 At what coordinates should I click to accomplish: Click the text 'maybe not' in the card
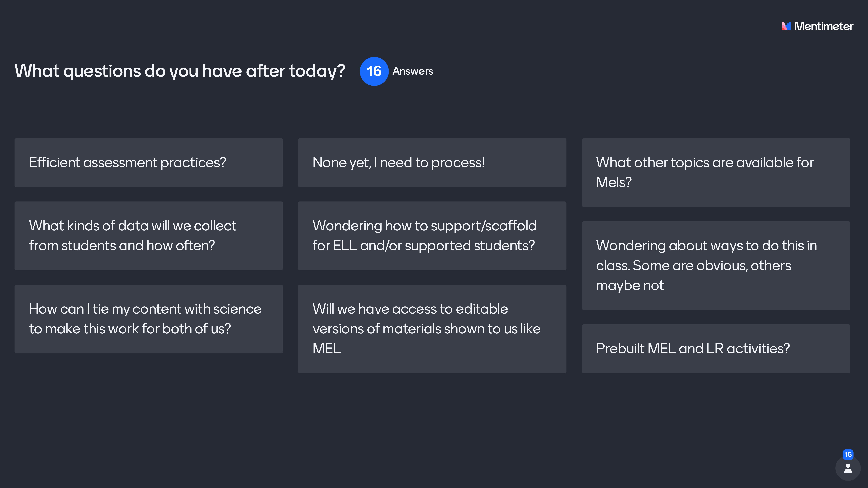[629, 286]
